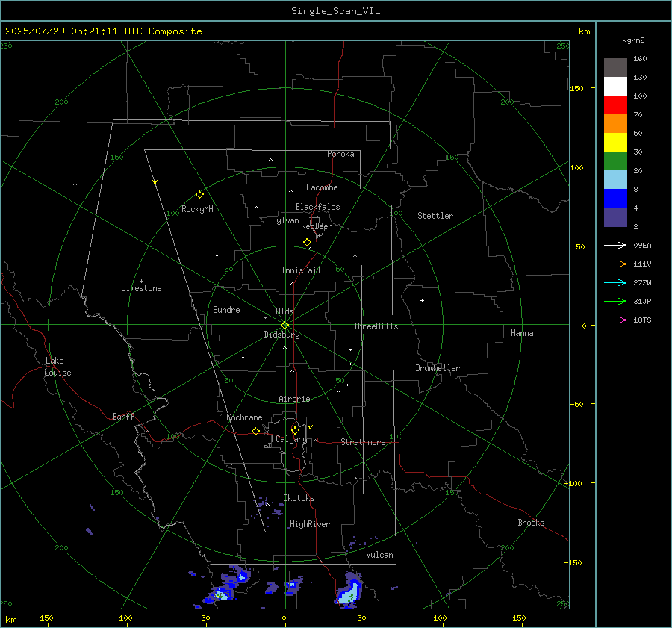Viewport: 672px width, 628px height.
Task: Click the Blackfalds label
Action: [x=317, y=207]
